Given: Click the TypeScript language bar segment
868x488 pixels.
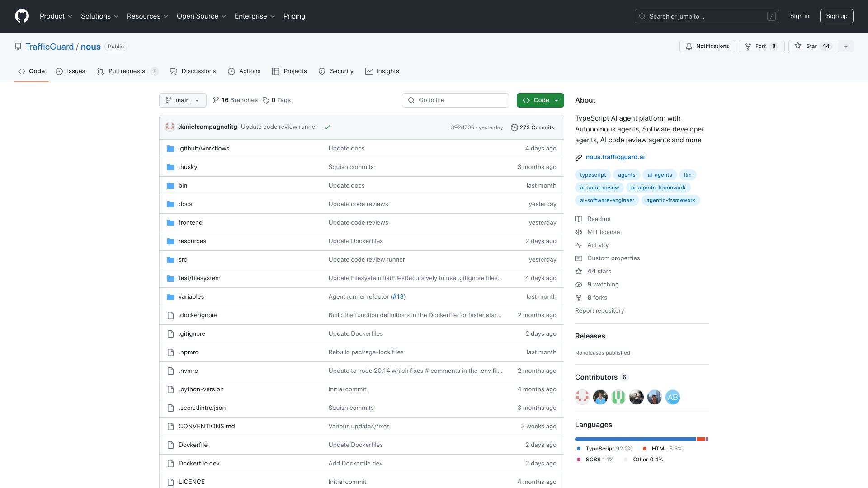Looking at the screenshot, I should [x=635, y=439].
